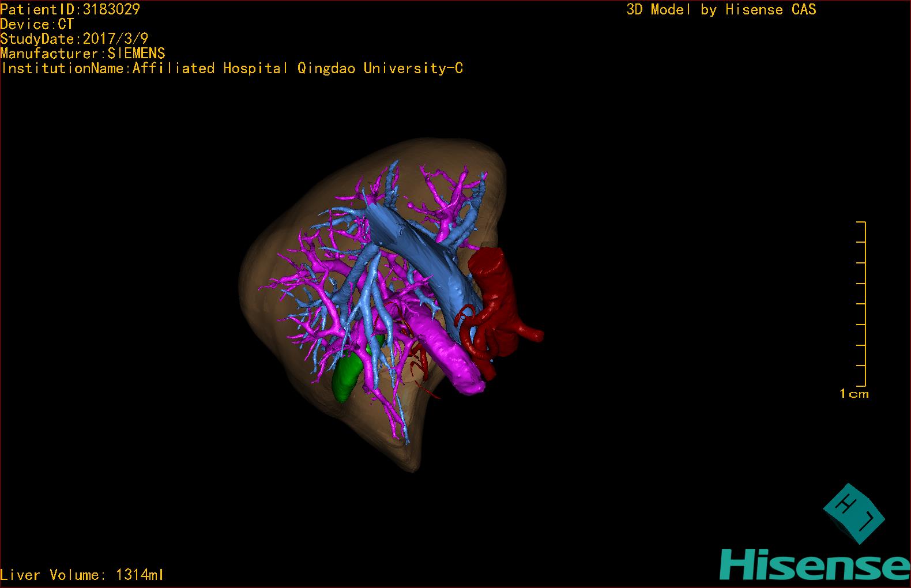This screenshot has height=588, width=911.
Task: Click the Manufacturer:SIEMENS text
Action: point(82,54)
